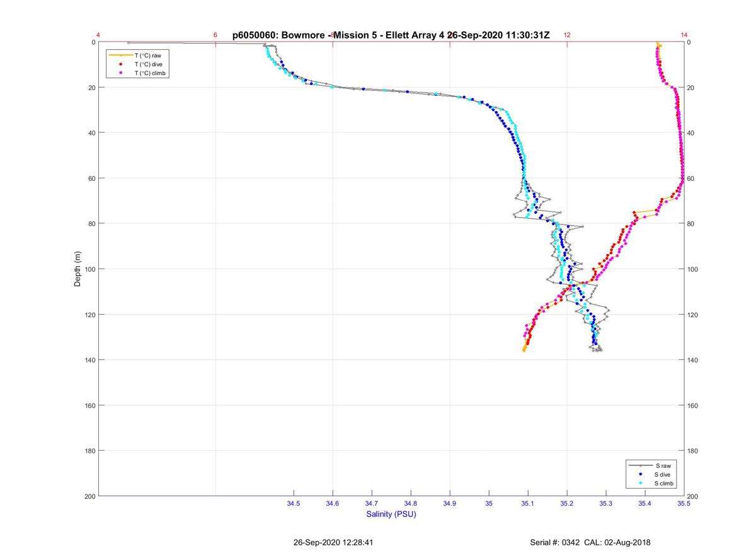Select the right depth axis tick "200"

point(693,496)
